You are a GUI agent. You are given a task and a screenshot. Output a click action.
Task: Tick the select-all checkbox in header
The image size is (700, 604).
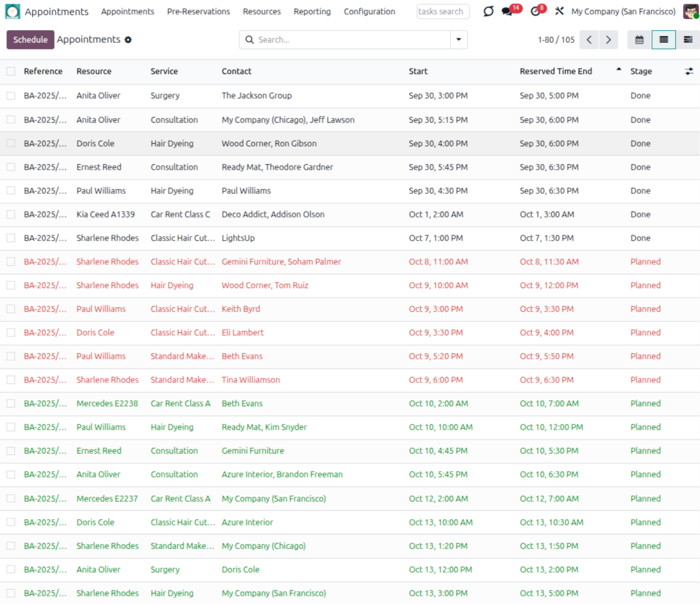click(x=11, y=71)
